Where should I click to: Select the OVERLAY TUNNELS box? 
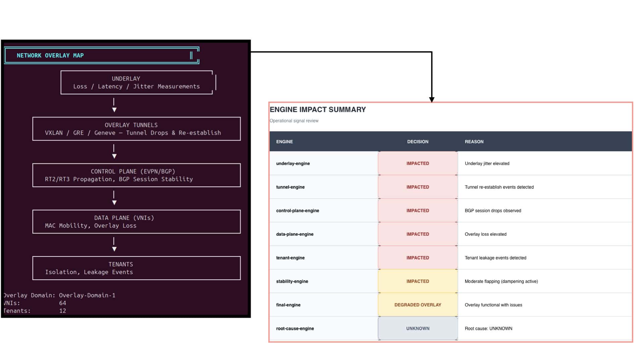(137, 129)
